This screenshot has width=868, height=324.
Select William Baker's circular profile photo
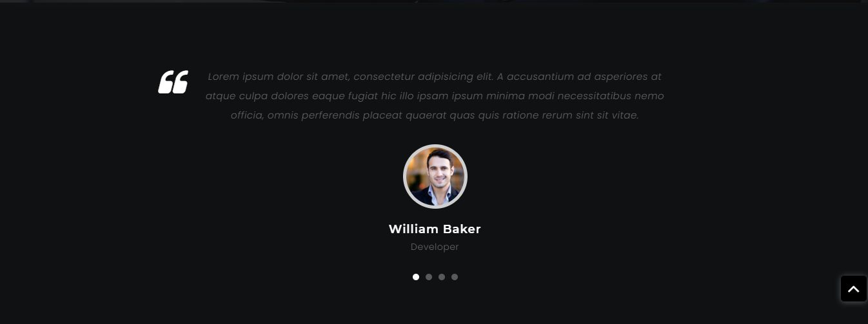[435, 176]
